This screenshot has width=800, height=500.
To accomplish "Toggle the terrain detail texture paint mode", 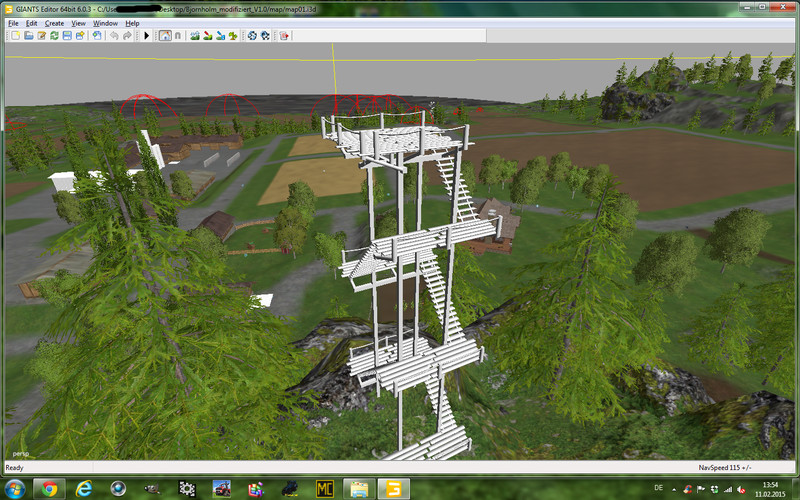I will click(207, 35).
